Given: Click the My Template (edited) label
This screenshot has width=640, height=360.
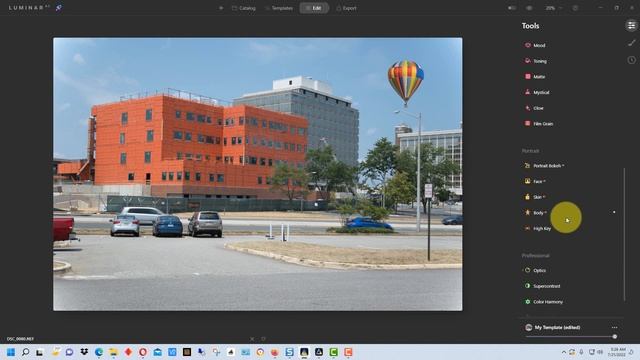Looking at the screenshot, I should (557, 327).
